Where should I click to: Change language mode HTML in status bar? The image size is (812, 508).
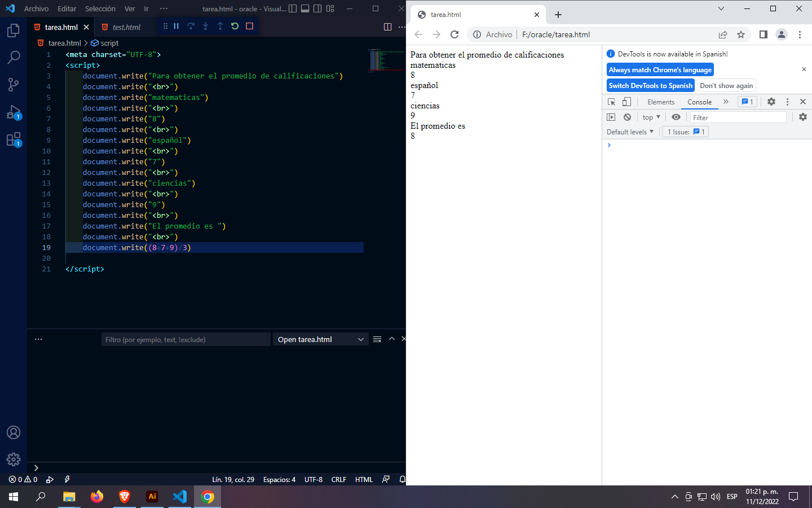(x=364, y=479)
